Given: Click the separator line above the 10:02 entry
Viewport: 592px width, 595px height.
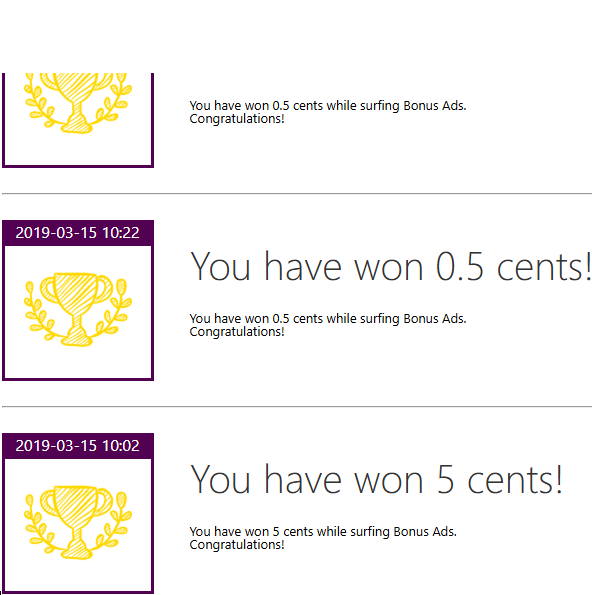Looking at the screenshot, I should tap(297, 406).
